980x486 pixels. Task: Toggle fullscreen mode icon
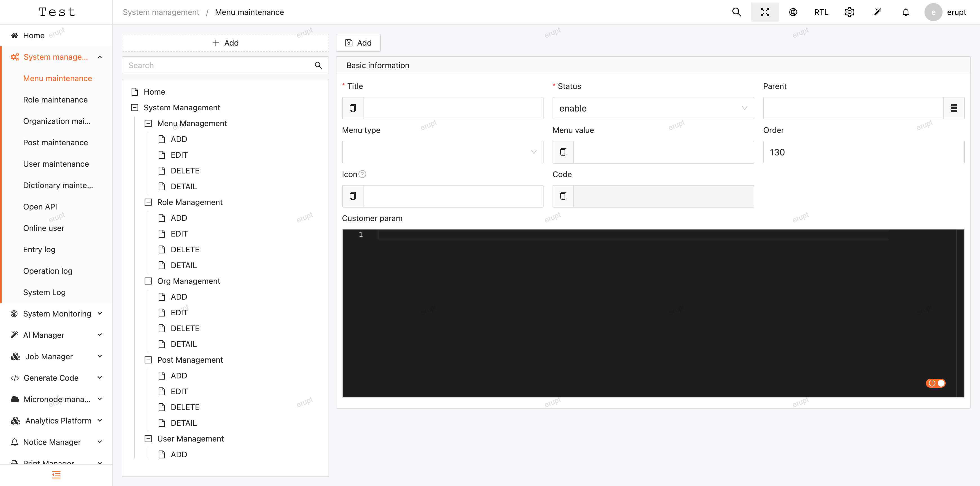[x=765, y=12]
